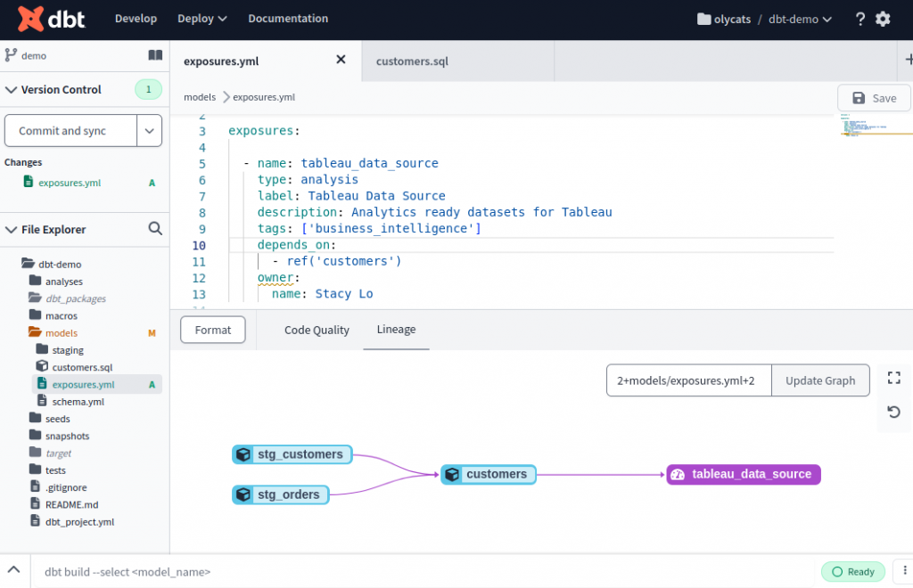Open the Documentation menu item

[288, 19]
